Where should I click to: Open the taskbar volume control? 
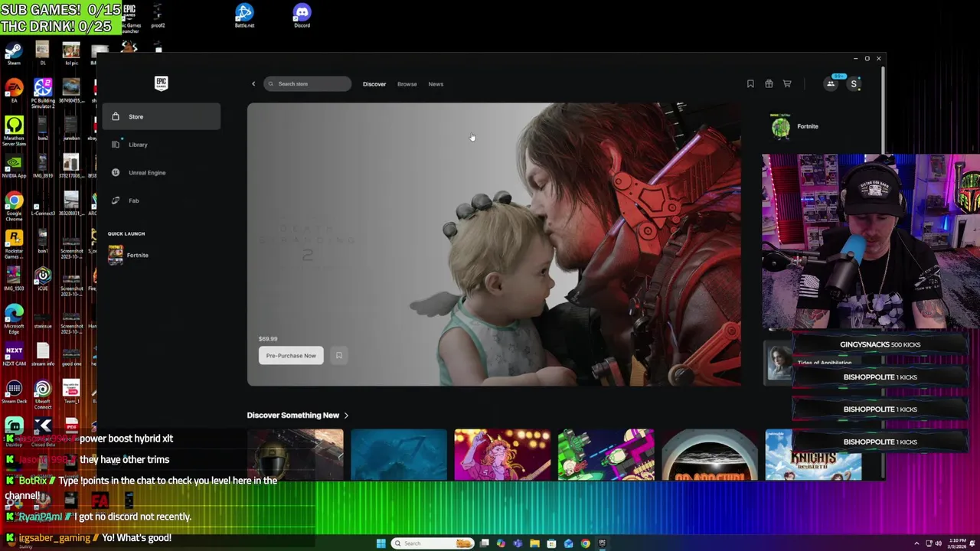click(939, 543)
